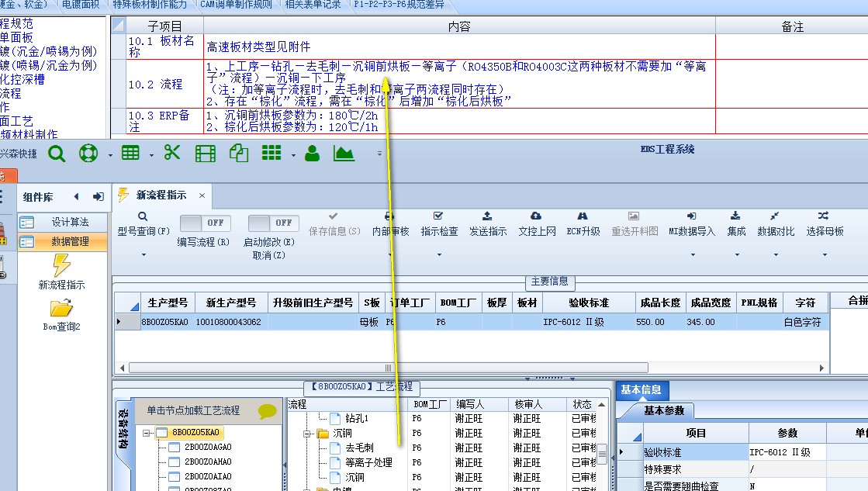Click the 生产型号 column header

168,303
